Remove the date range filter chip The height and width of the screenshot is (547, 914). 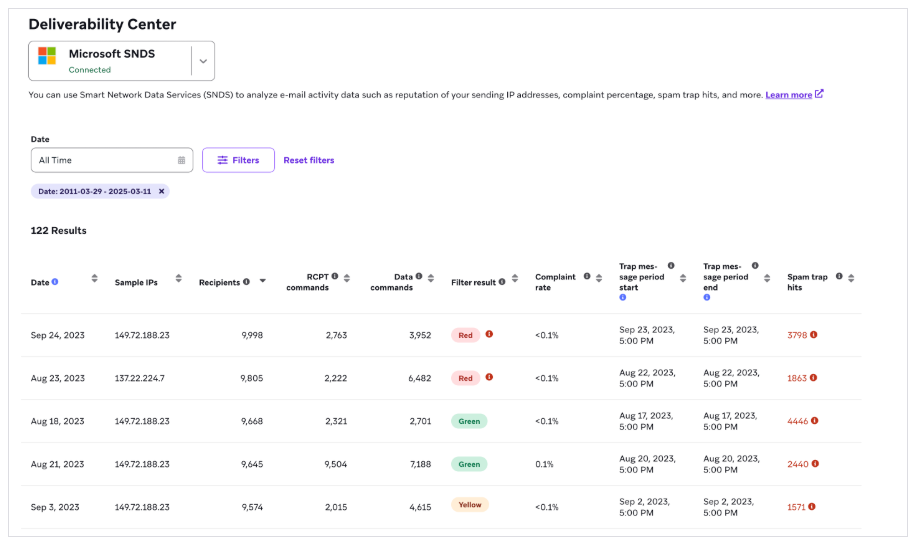[x=161, y=191]
